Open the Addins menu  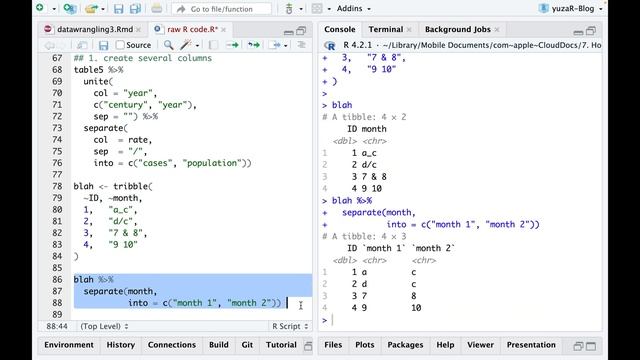point(353,9)
